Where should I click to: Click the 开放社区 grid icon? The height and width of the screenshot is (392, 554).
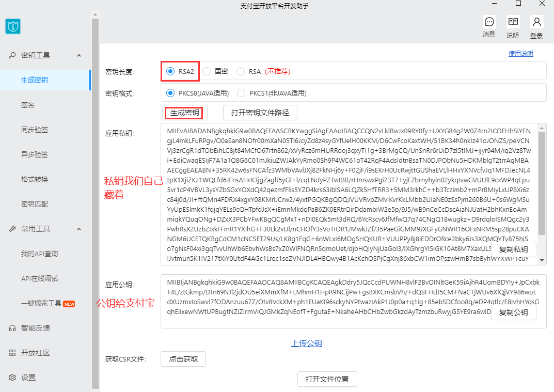(x=12, y=353)
